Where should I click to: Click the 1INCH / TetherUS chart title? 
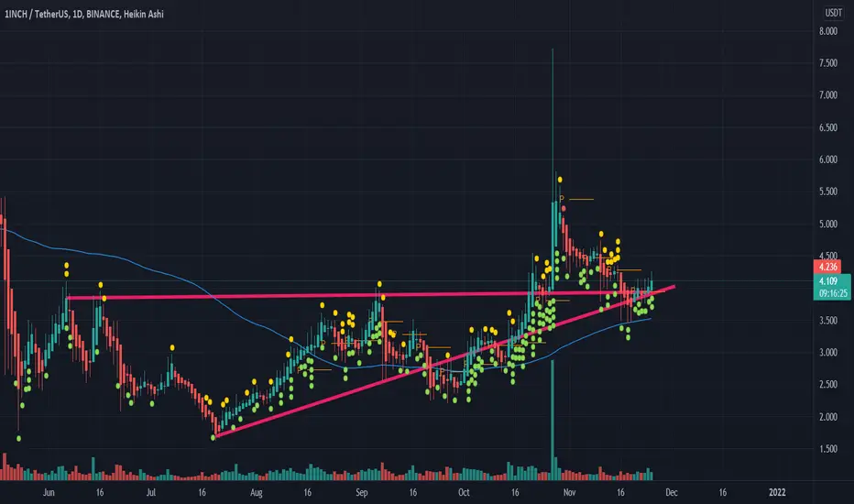[x=84, y=14]
